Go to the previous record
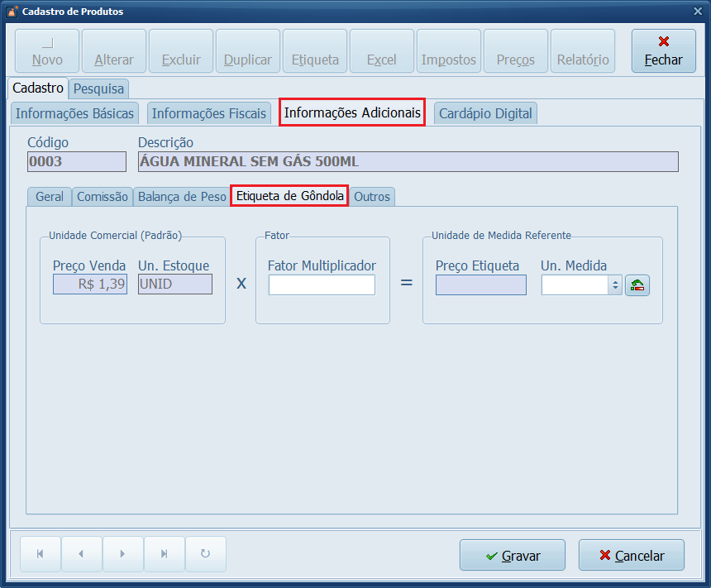 [81, 555]
